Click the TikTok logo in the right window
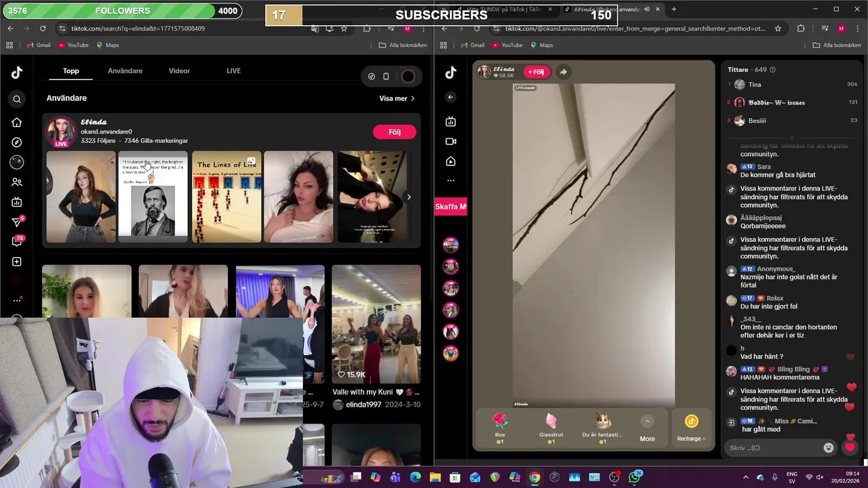 (451, 73)
